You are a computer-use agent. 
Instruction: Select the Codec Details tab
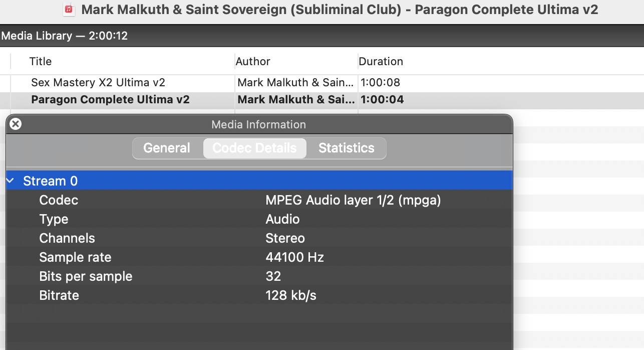pos(254,148)
